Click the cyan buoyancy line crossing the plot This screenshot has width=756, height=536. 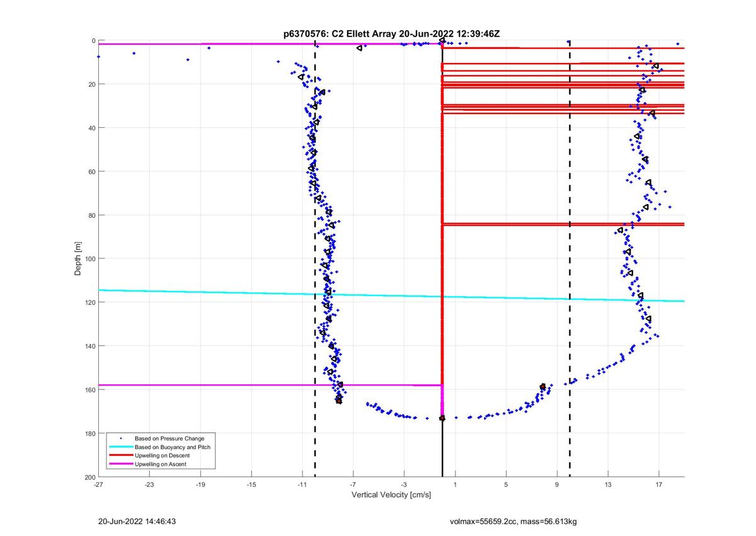(x=391, y=295)
